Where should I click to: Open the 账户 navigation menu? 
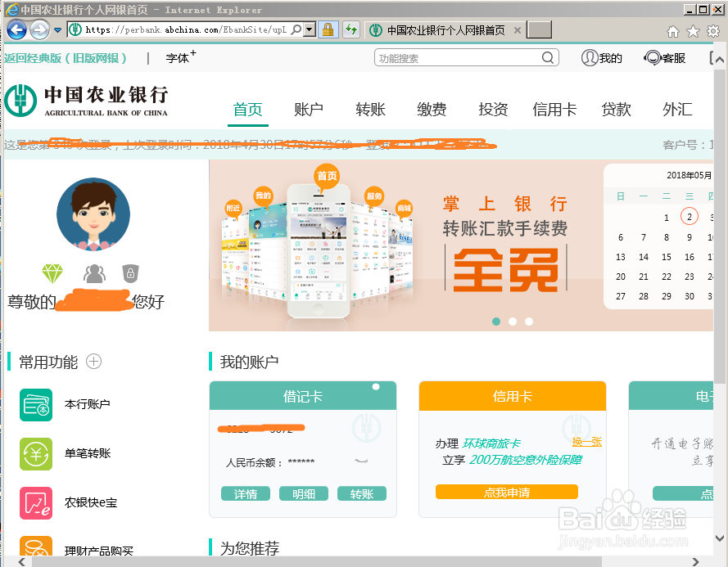click(309, 110)
